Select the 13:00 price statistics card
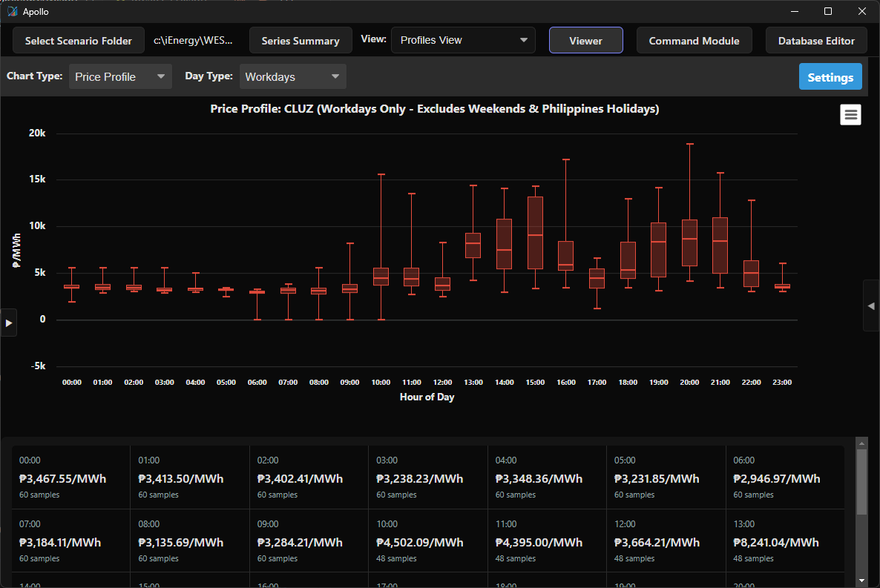 (785, 541)
